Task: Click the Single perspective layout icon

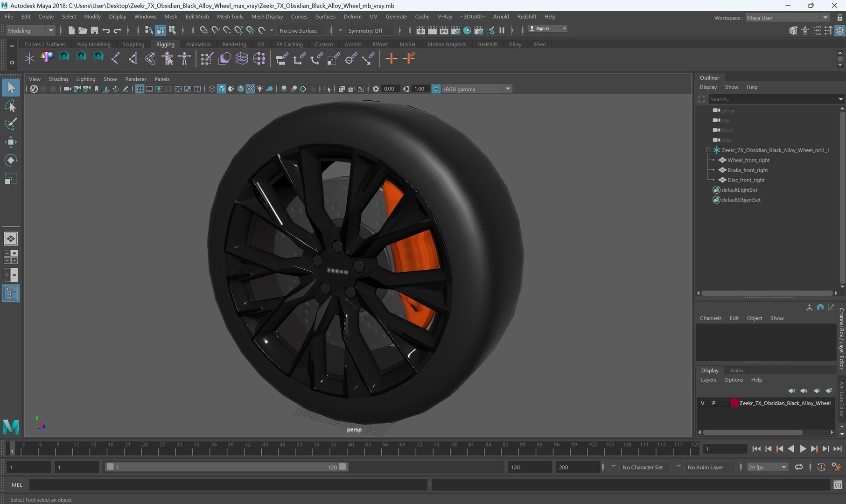Action: point(10,238)
